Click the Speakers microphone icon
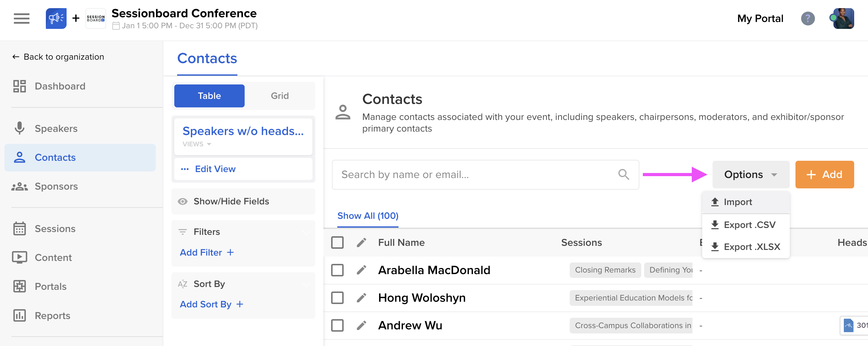868x346 pixels. pos(19,128)
